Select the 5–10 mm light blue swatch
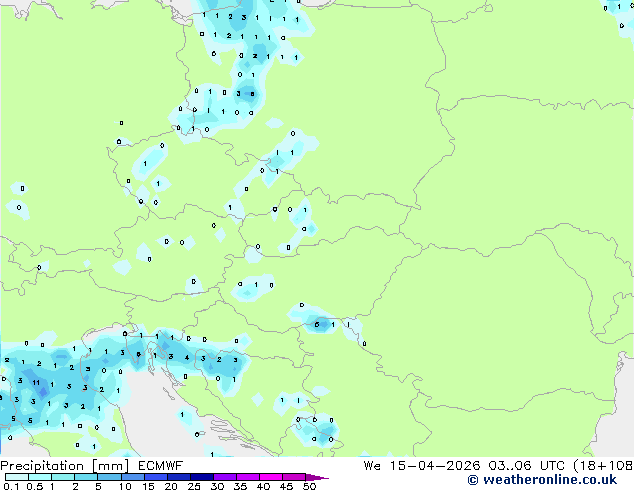Screen dimensions: 634x490 (x=110, y=477)
